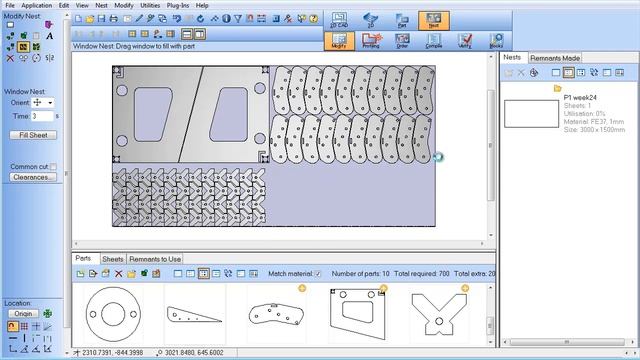This screenshot has width=640, height=360.
Task: Click the undo arrow icon
Action: point(177,19)
